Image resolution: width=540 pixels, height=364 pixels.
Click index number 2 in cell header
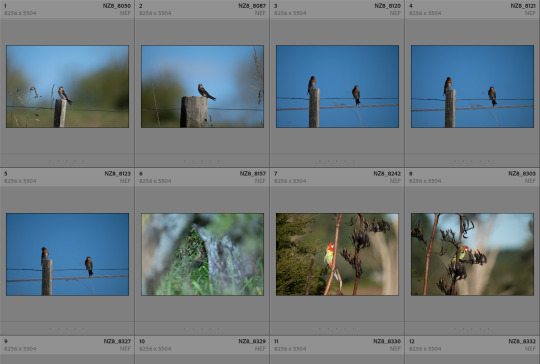(141, 6)
